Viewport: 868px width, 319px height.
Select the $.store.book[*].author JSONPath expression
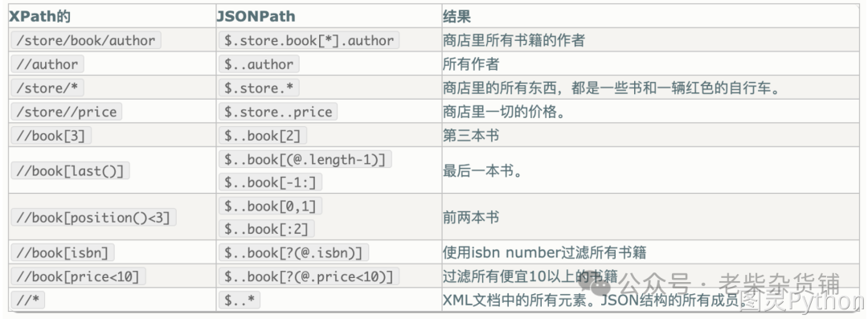tap(309, 40)
